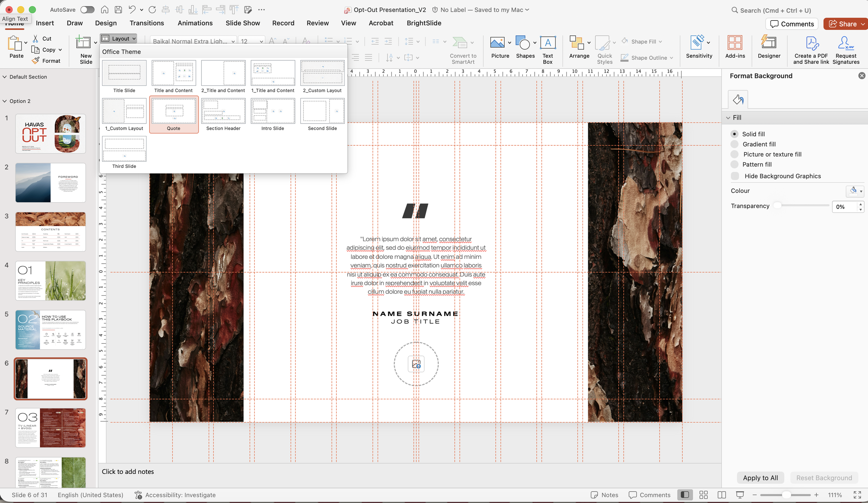The height and width of the screenshot is (503, 868).
Task: Click the New Slide icon
Action: tap(83, 43)
